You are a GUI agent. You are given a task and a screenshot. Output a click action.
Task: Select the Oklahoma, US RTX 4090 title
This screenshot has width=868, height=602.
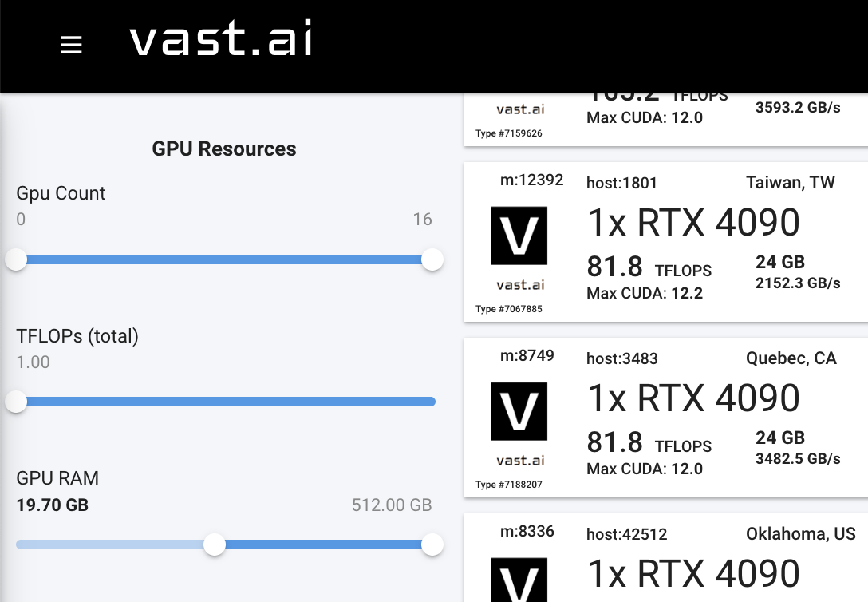693,574
